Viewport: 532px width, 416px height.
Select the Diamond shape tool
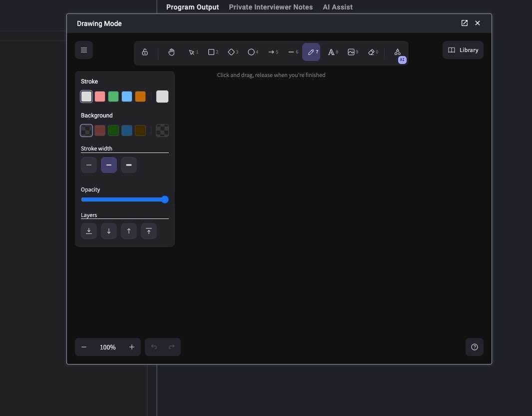point(232,52)
